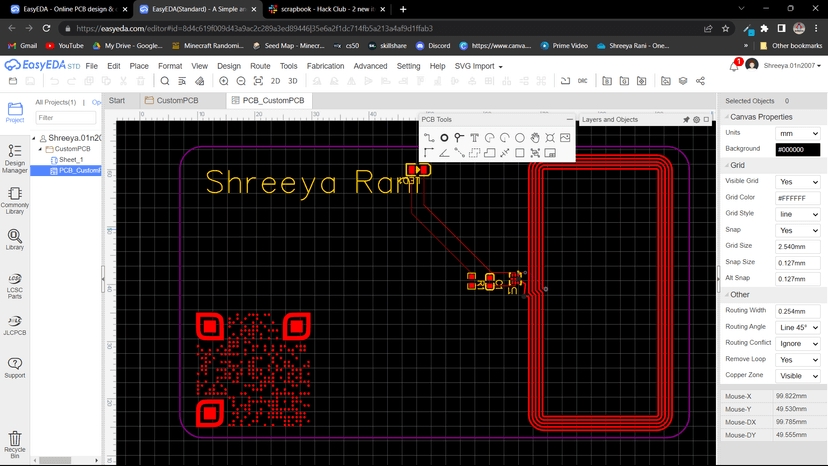Switch to 3D view

[293, 81]
